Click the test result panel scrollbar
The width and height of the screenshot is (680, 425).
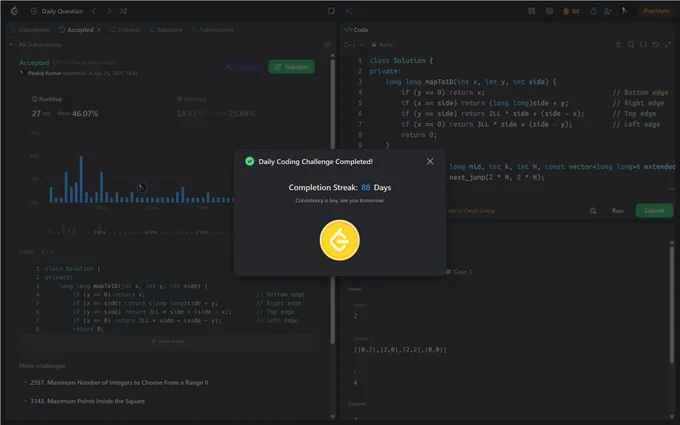click(x=672, y=304)
